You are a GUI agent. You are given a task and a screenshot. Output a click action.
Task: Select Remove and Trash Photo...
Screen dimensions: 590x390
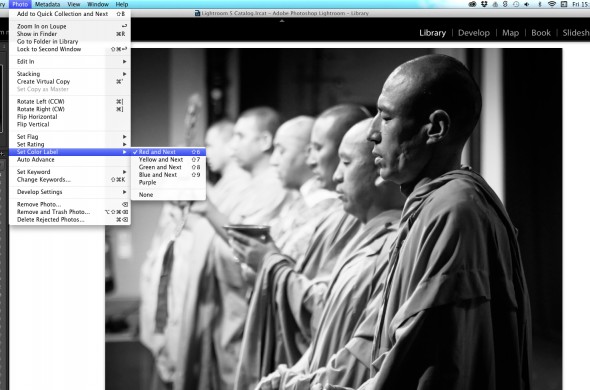pos(70,212)
